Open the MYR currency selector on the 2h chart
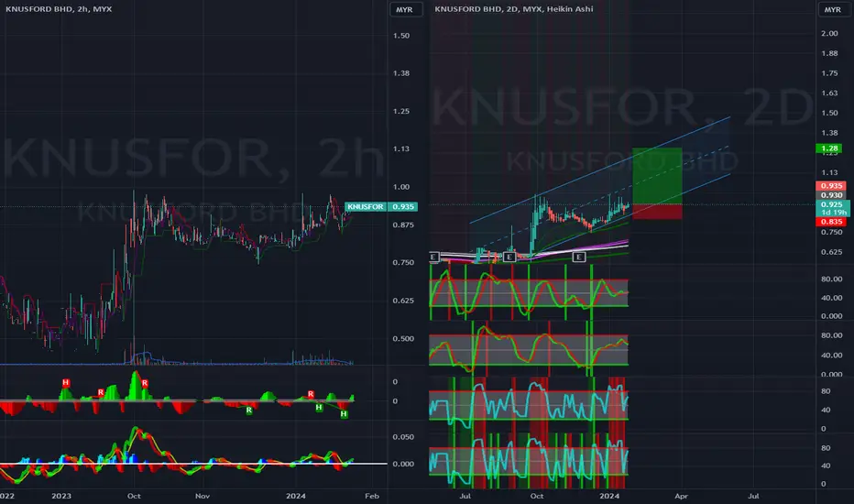 point(405,10)
